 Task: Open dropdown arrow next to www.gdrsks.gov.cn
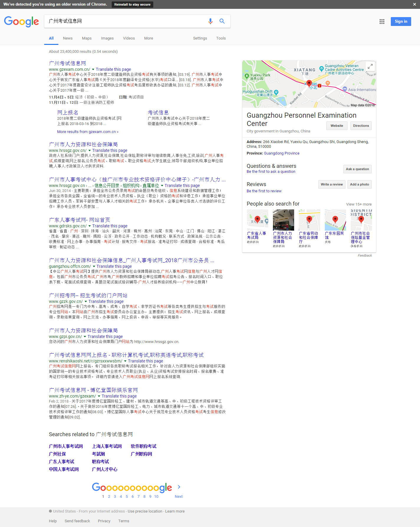coord(90,226)
